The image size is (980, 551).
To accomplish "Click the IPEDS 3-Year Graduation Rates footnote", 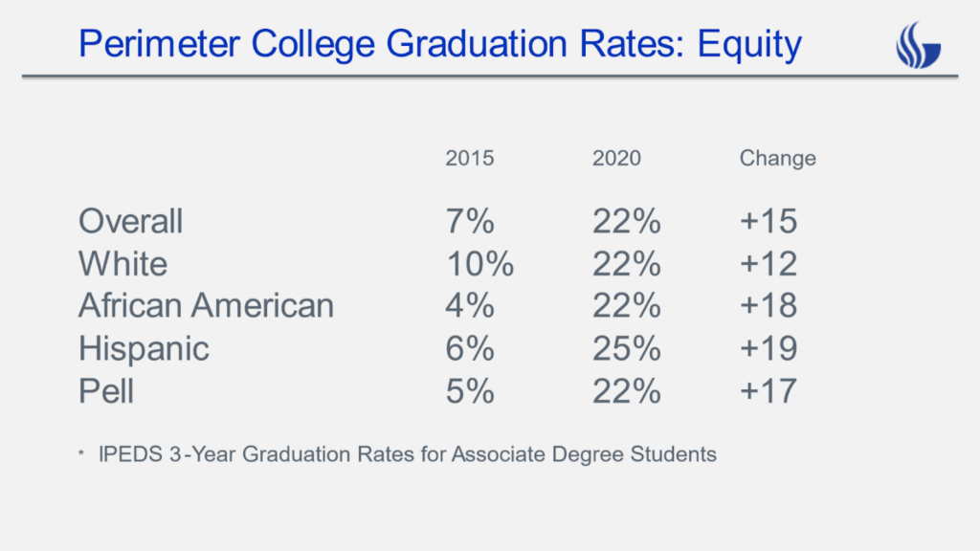I will coord(407,454).
